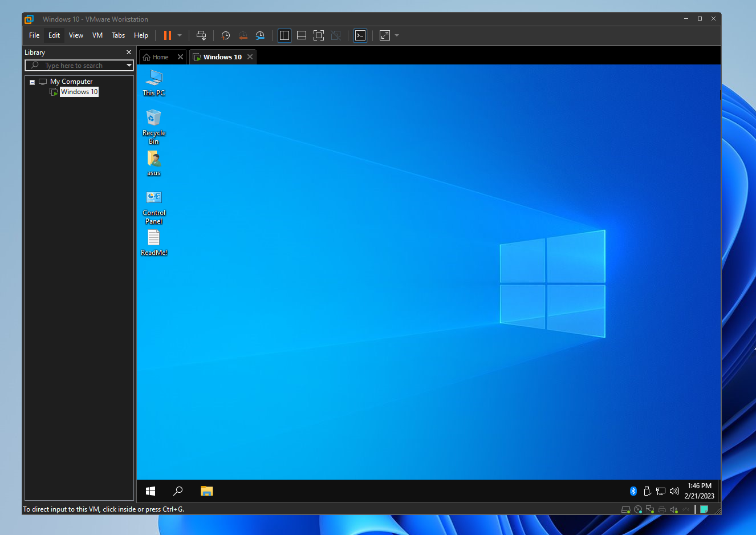Collapse the My Computer tree node
The width and height of the screenshot is (756, 535).
coord(32,82)
